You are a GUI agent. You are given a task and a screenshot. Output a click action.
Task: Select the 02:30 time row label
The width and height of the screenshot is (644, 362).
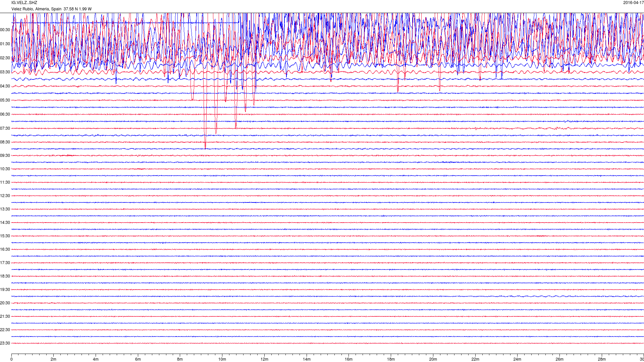5,58
